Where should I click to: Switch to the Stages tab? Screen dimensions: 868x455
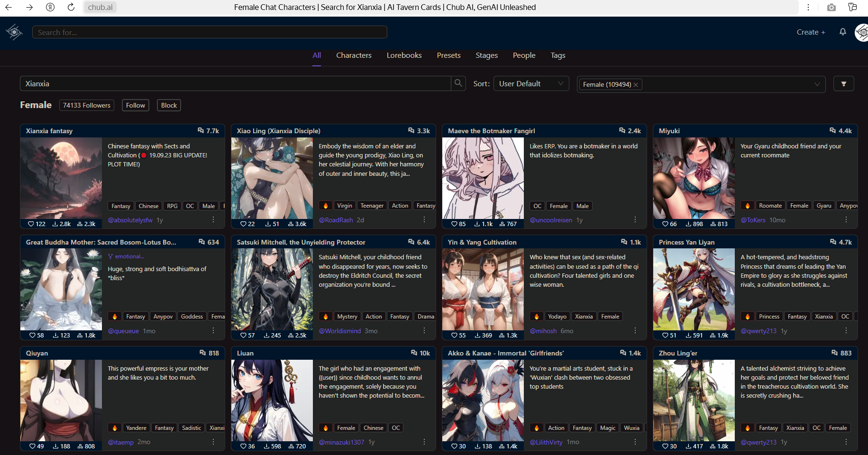point(486,55)
